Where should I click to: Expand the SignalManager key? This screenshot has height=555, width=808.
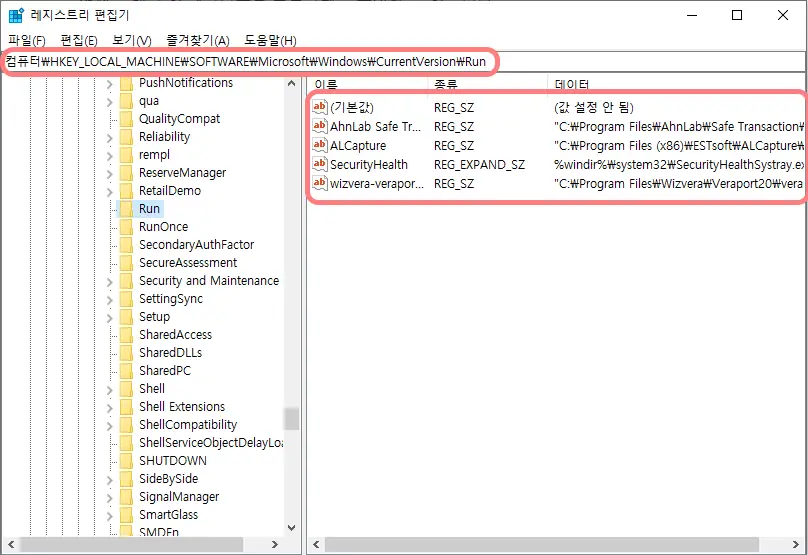pyautogui.click(x=109, y=497)
